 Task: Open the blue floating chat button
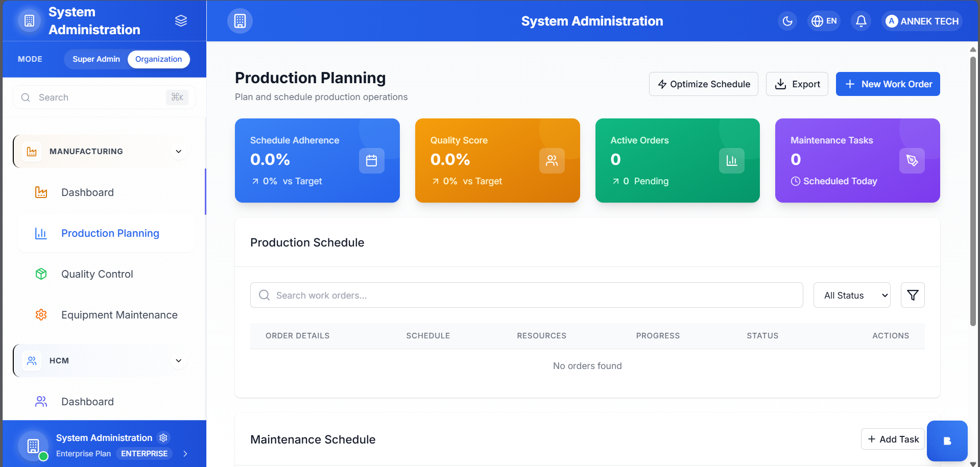[947, 441]
